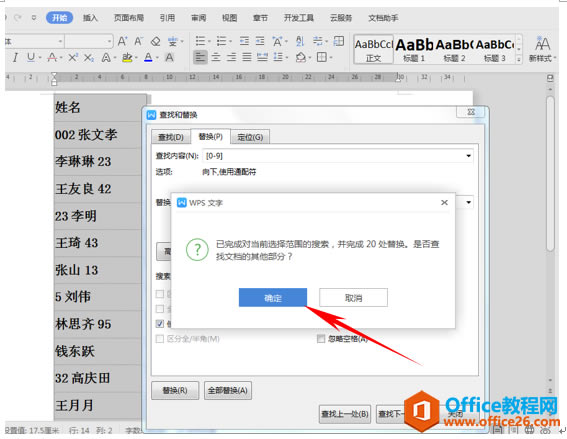Increase the font size with the A+ icon
Viewport: 567px width, 439px height.
tap(123, 41)
